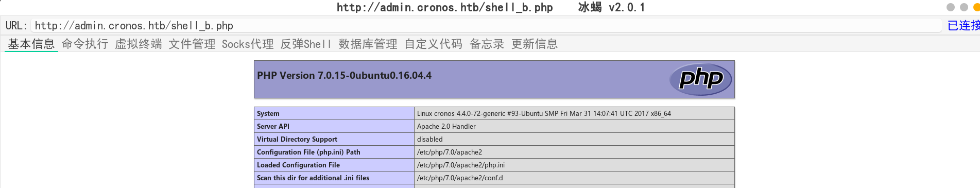Click the Server API row
This screenshot has width=980, height=188.
pyautogui.click(x=494, y=126)
